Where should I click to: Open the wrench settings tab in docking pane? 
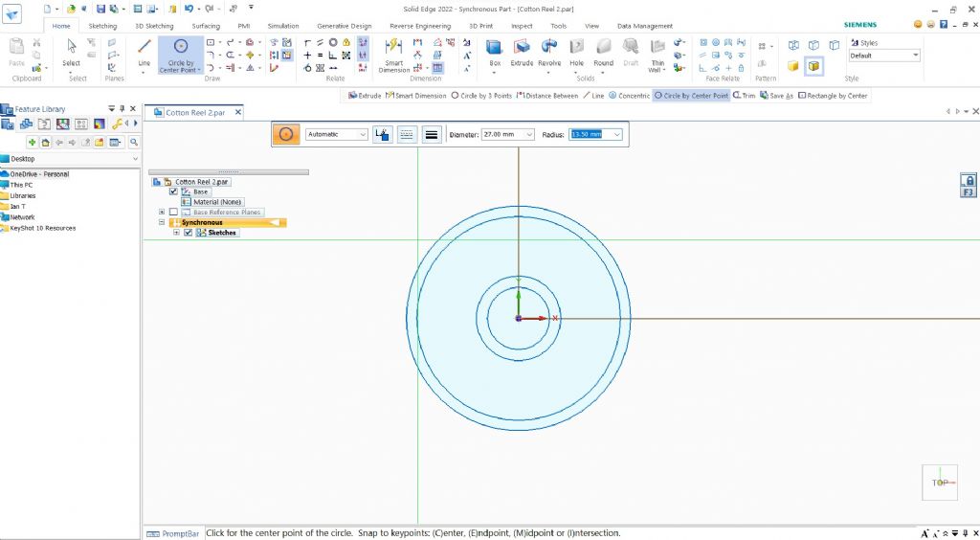(x=117, y=124)
